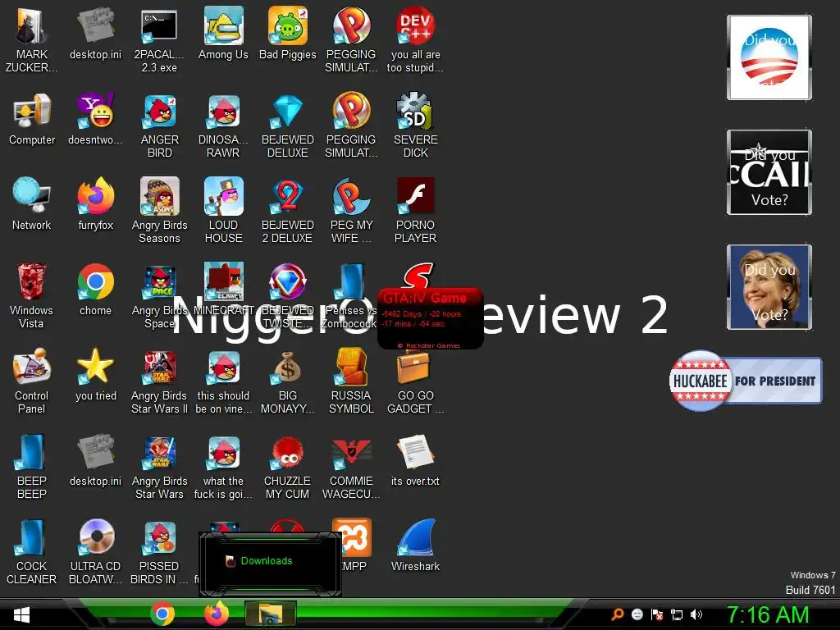Open the magnifier icon in system tray
This screenshot has width=840, height=630.
[x=617, y=614]
